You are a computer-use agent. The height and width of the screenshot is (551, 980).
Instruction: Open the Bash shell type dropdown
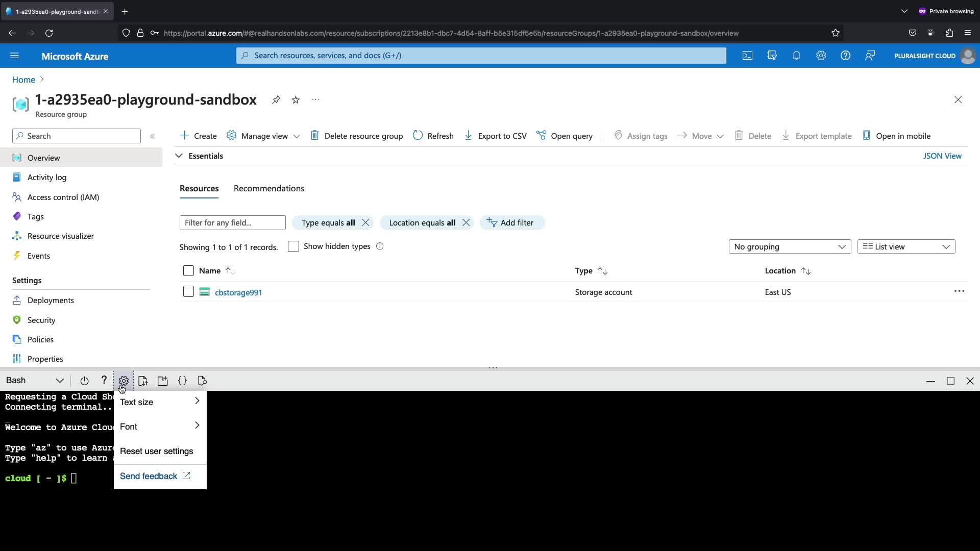(x=35, y=381)
